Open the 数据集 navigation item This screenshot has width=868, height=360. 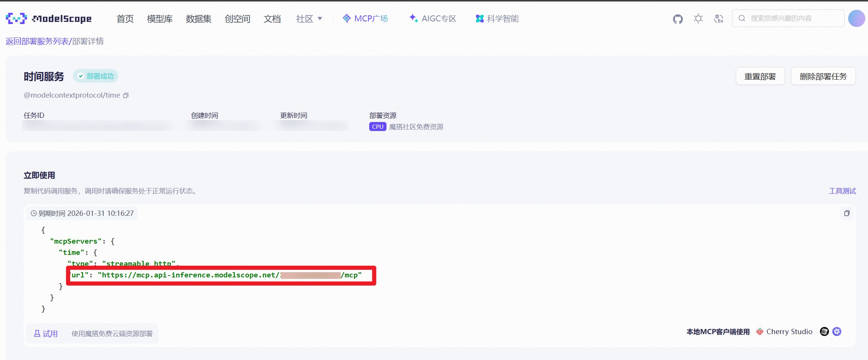[199, 19]
